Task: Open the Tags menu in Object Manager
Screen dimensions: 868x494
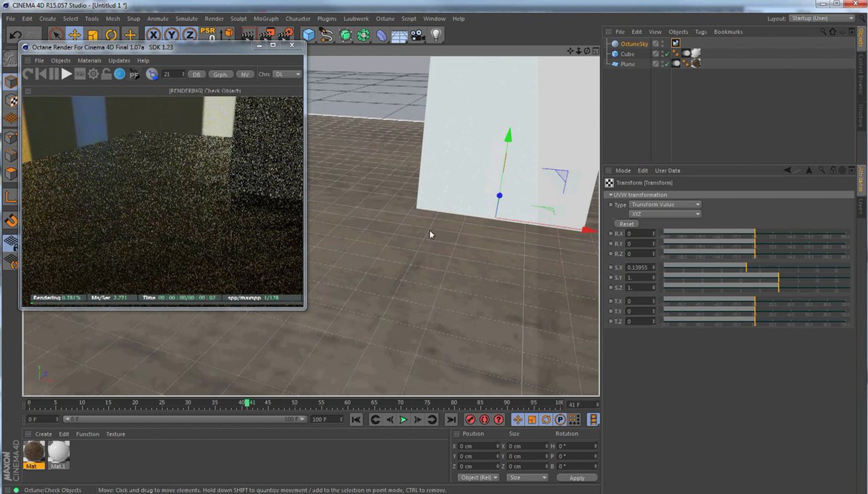Action: tap(701, 32)
